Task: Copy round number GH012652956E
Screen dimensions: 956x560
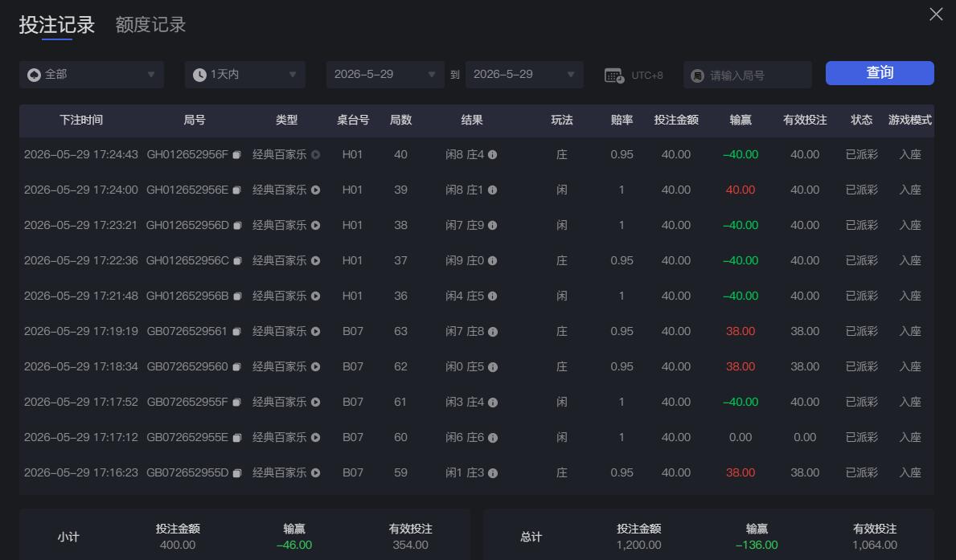Action: (237, 190)
